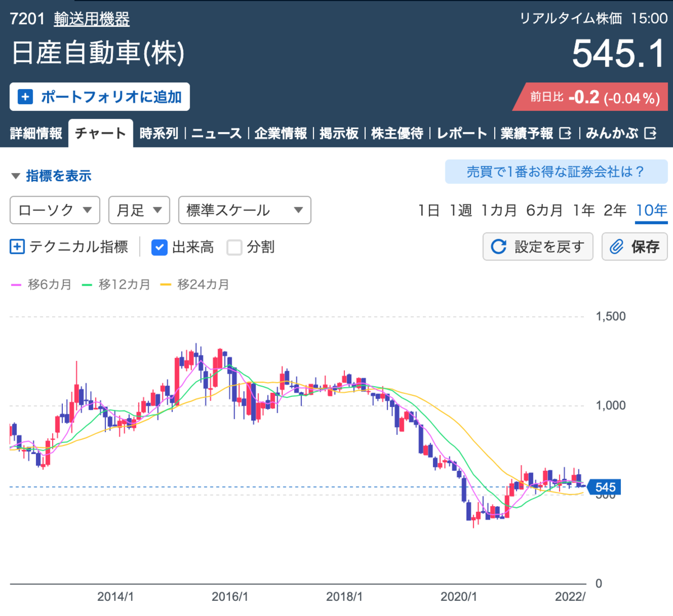The height and width of the screenshot is (616, 673).
Task: Click the pink 移6カ月 legend swatch
Action: (16, 285)
